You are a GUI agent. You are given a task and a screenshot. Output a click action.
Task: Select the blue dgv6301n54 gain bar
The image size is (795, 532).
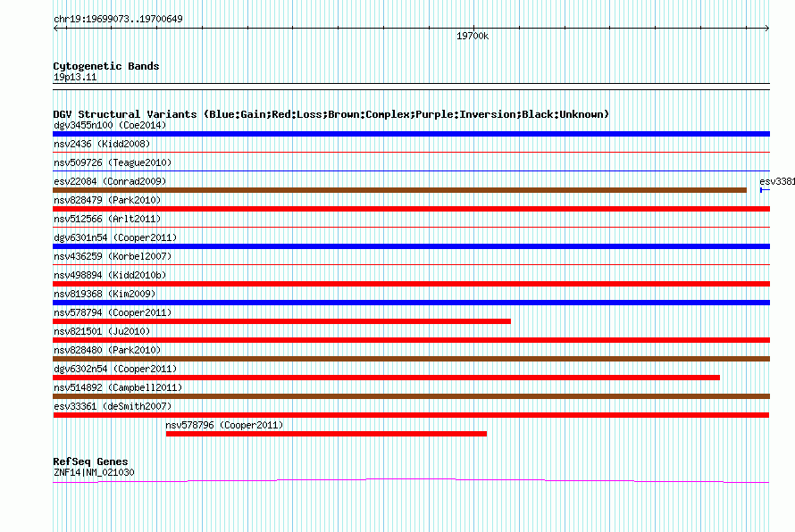(411, 246)
